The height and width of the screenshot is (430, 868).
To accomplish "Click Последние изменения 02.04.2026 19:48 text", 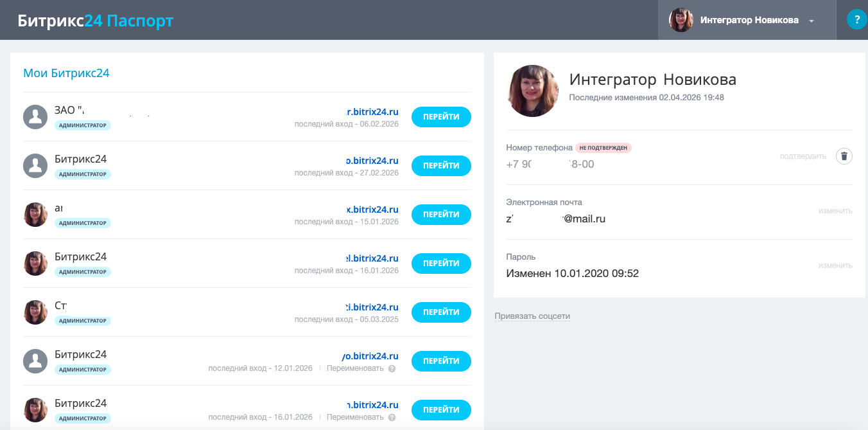I will (647, 98).
